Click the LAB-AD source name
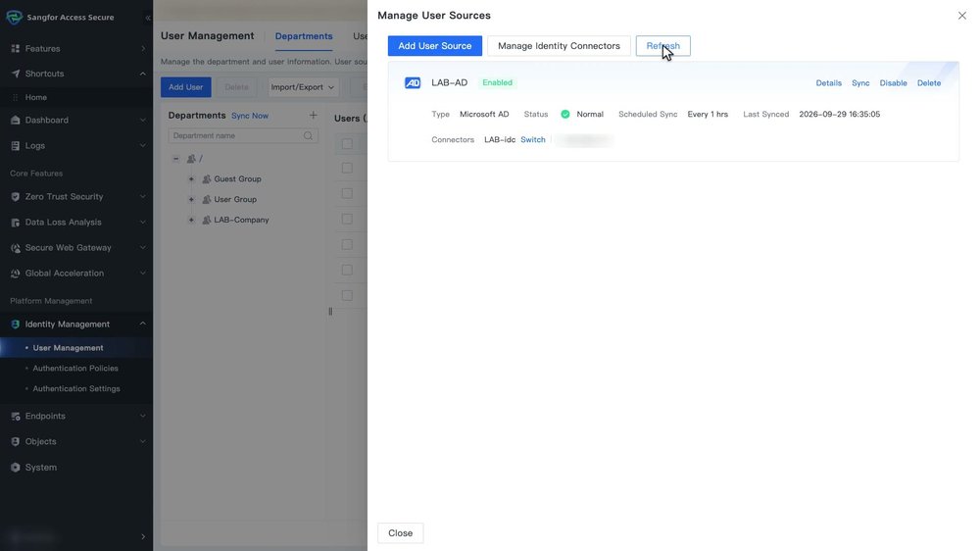This screenshot has width=980, height=551. click(x=450, y=82)
